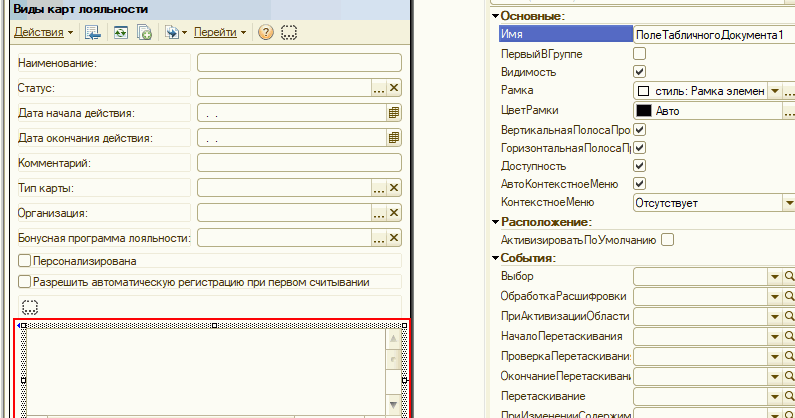This screenshot has width=795, height=418.
Task: Click the green refresh toolbar icon
Action: coord(121,32)
